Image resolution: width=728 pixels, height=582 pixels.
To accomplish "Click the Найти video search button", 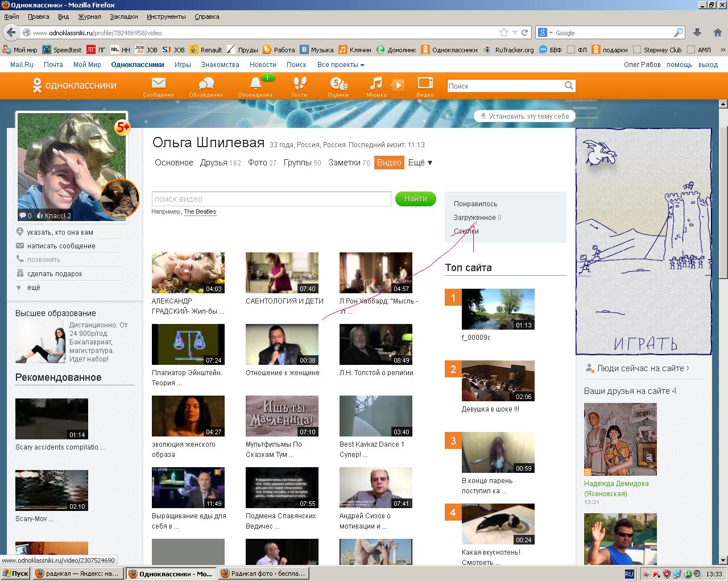I will pos(415,198).
